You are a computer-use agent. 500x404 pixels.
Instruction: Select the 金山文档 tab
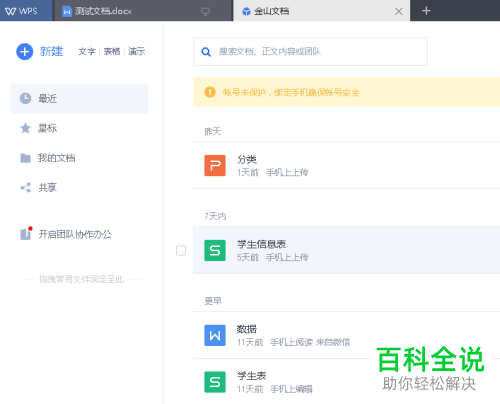click(x=322, y=11)
